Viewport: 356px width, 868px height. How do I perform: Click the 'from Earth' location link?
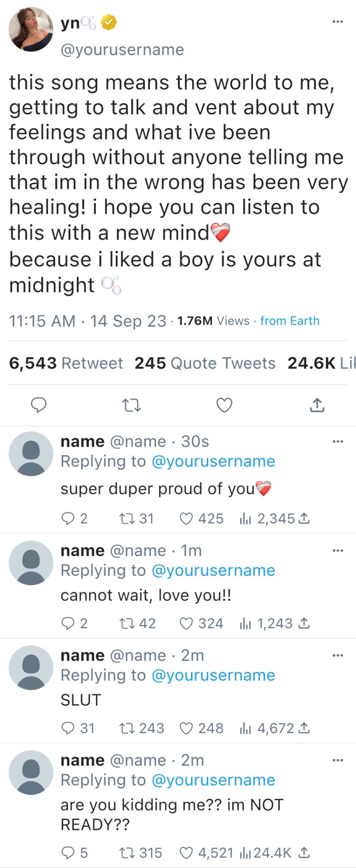[x=290, y=321]
